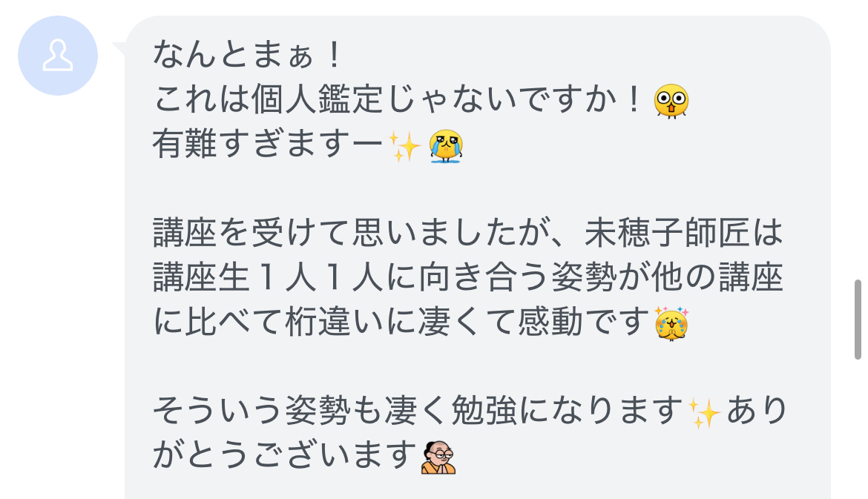
Task: Click scrollbar track above the thumb
Action: [x=858, y=139]
